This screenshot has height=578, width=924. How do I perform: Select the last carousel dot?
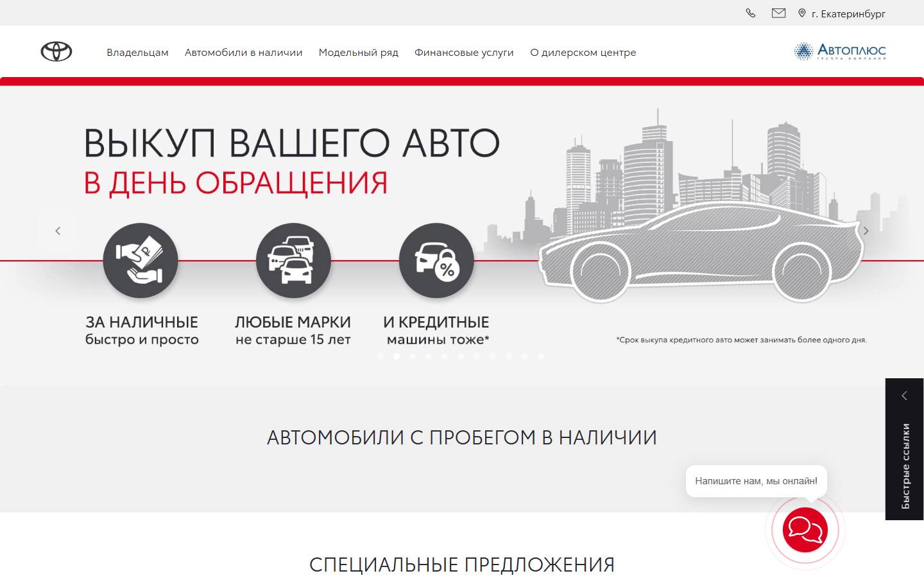point(541,356)
